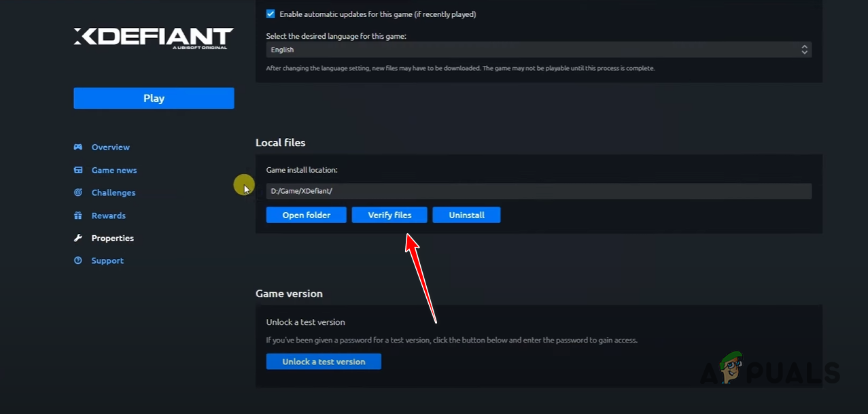Click the Game news newspaper icon
The width and height of the screenshot is (868, 414).
78,170
